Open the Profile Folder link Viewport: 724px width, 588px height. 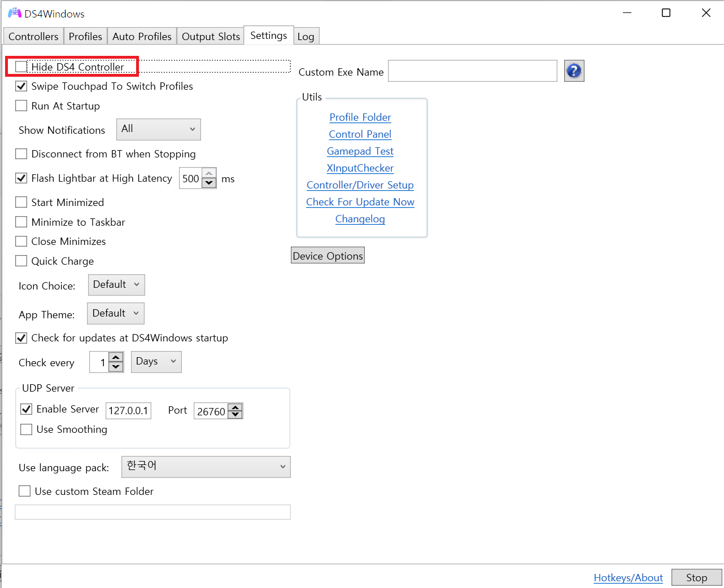(x=360, y=117)
